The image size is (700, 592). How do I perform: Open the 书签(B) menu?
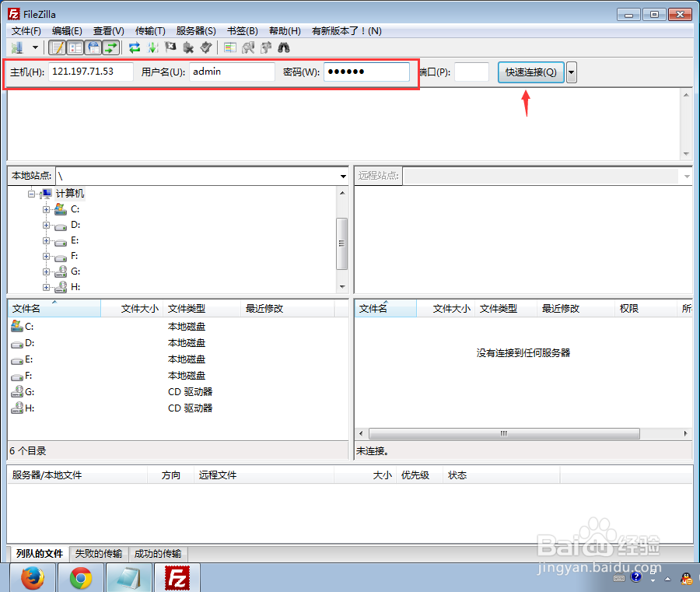[243, 31]
